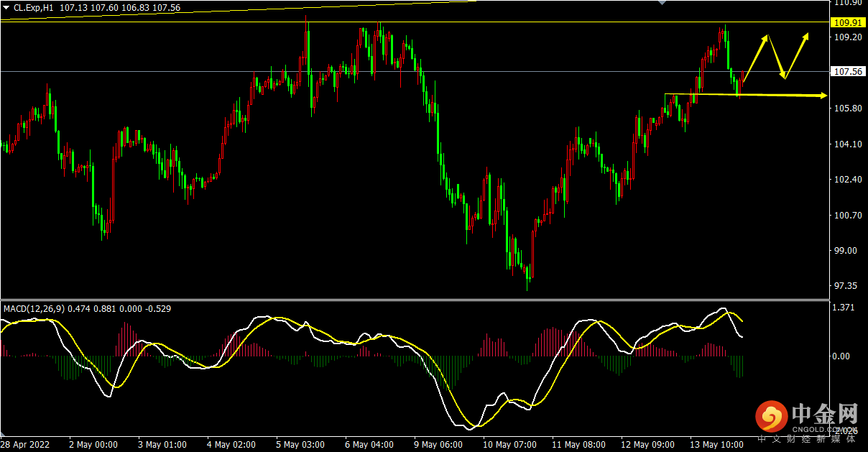This screenshot has width=868, height=452.
Task: Click the 97.35 price scale value
Action: [x=846, y=286]
